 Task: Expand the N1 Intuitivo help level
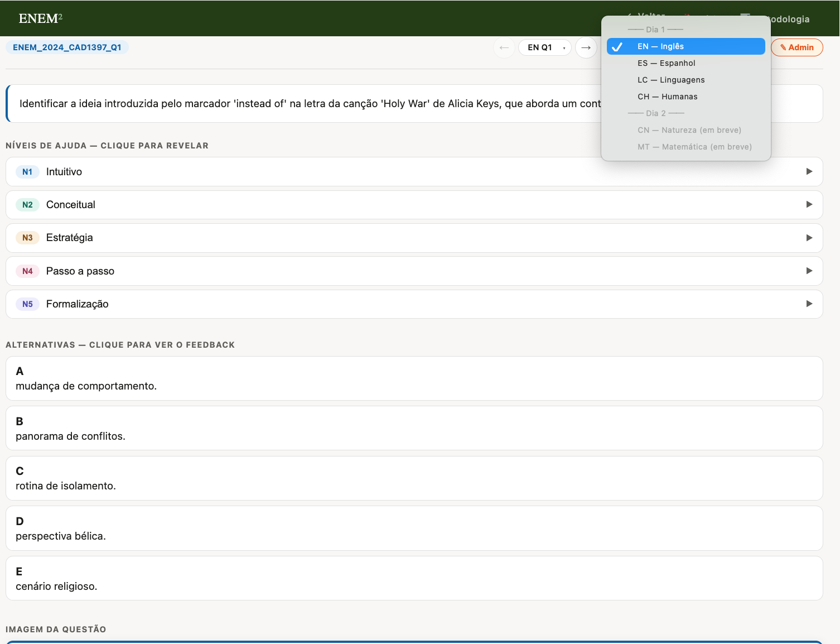(x=414, y=171)
